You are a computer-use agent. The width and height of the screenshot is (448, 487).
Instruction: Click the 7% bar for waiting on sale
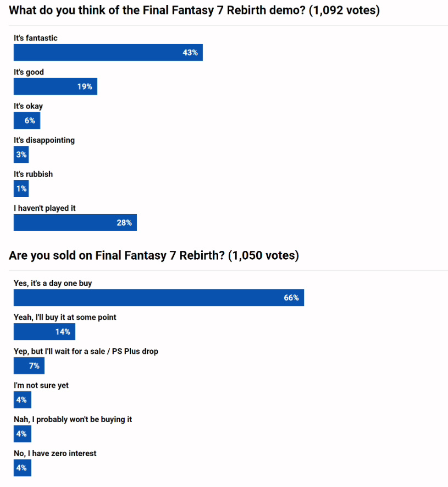pos(29,366)
